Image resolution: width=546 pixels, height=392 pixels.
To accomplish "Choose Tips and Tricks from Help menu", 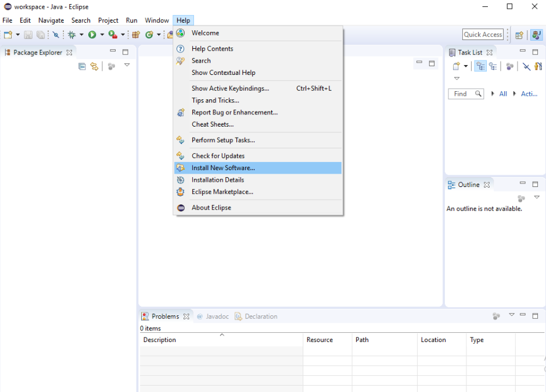I will pos(258,100).
